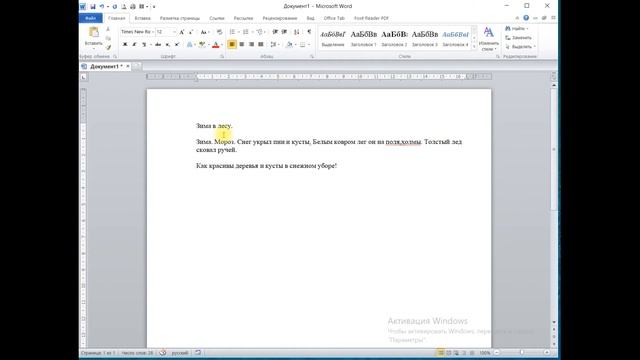This screenshot has width=640, height=360.
Task: Toggle italic formatting
Action: point(134,44)
